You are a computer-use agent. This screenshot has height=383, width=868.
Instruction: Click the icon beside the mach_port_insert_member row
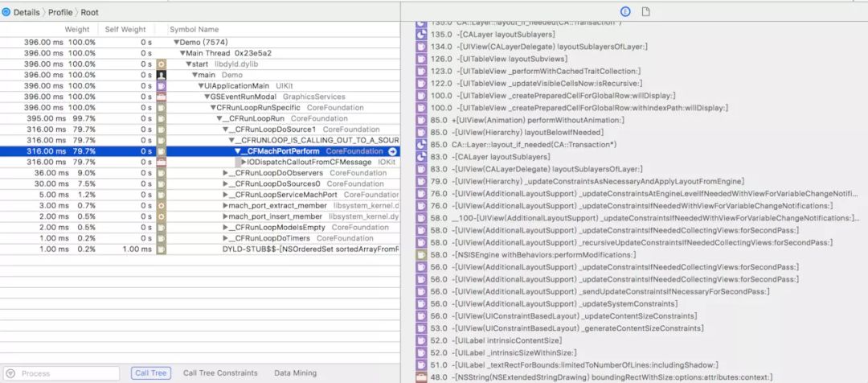click(161, 216)
